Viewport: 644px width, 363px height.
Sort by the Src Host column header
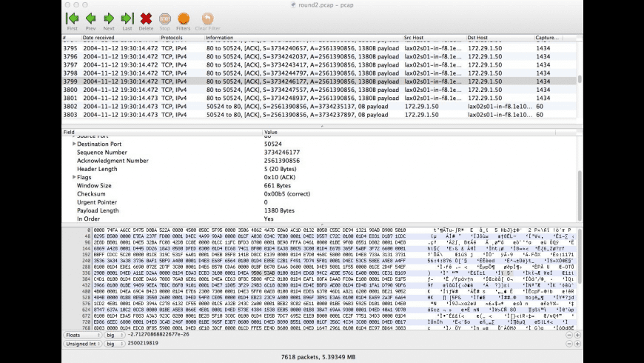pos(434,37)
